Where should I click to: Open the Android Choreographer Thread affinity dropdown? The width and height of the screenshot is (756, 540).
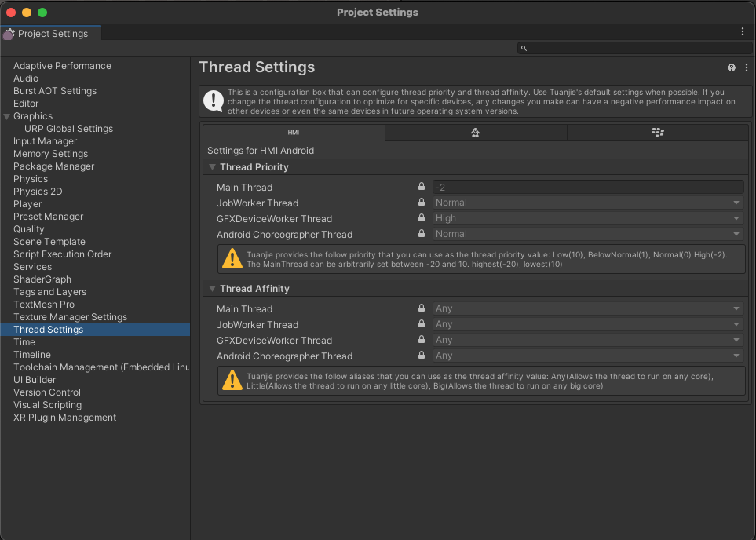586,356
